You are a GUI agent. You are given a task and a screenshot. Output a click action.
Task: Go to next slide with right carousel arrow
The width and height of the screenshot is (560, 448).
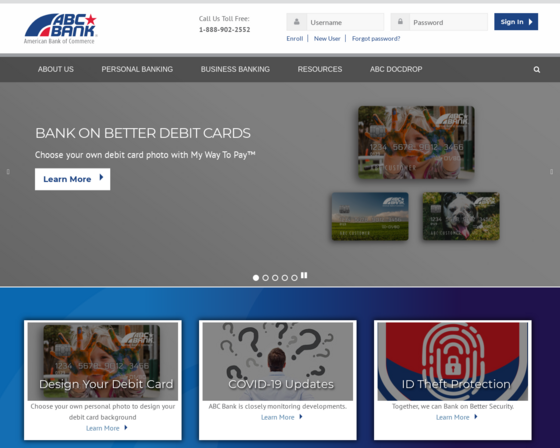[x=551, y=172]
